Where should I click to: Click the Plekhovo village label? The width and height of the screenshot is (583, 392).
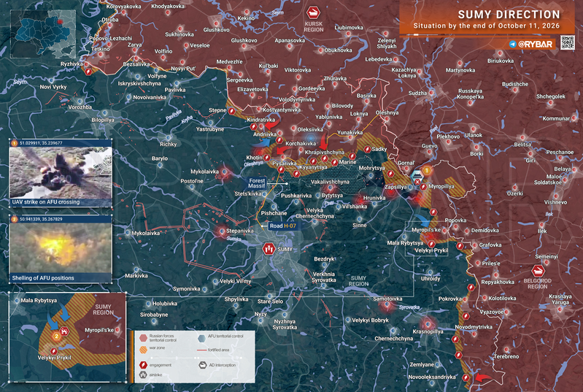(x=448, y=137)
